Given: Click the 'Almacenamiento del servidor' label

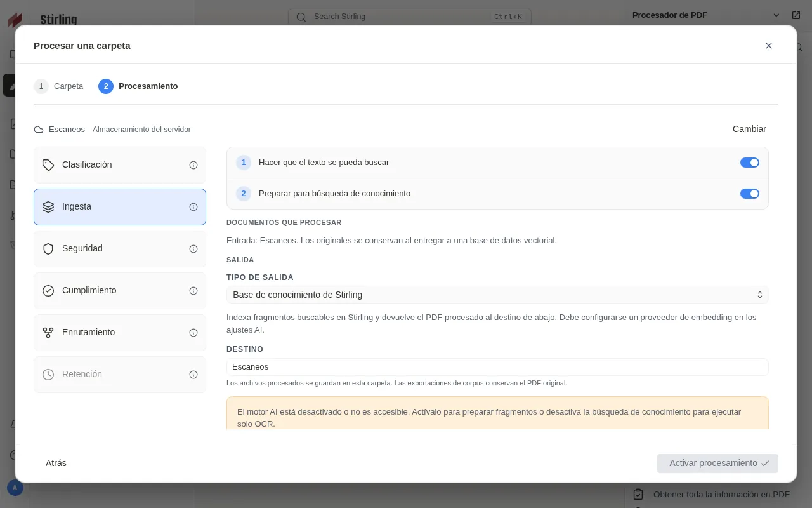Looking at the screenshot, I should [141, 130].
